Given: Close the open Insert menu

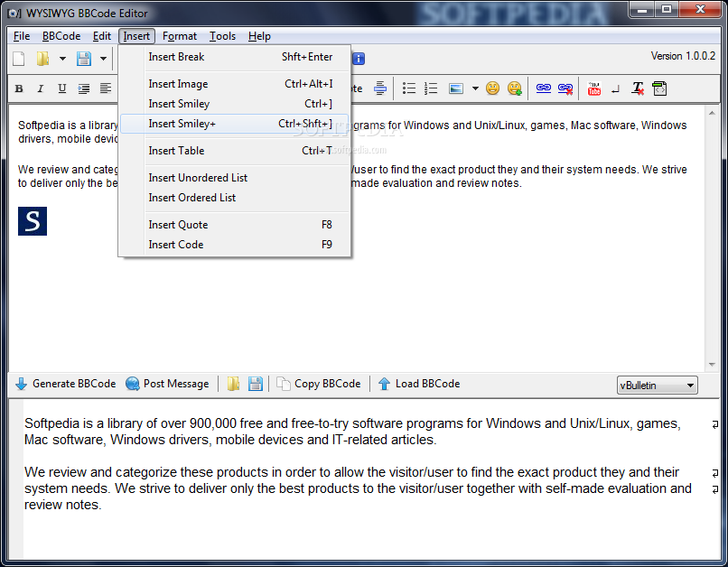Looking at the screenshot, I should [x=136, y=36].
